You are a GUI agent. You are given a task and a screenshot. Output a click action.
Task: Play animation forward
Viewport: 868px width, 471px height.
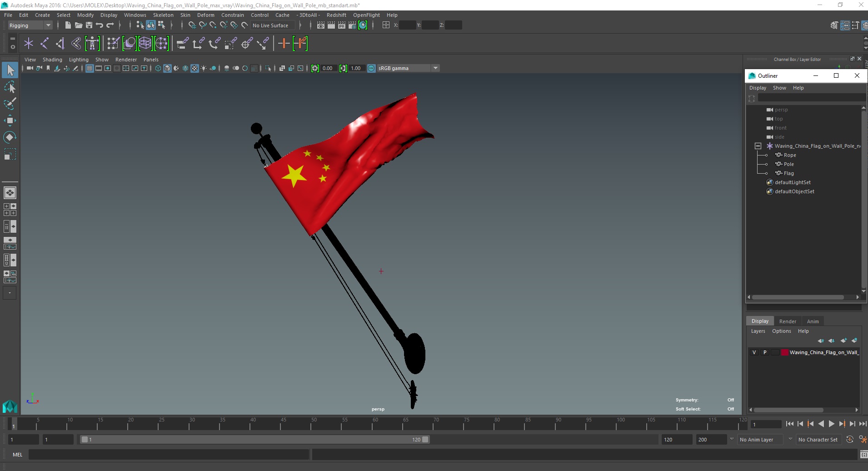[x=831, y=424]
